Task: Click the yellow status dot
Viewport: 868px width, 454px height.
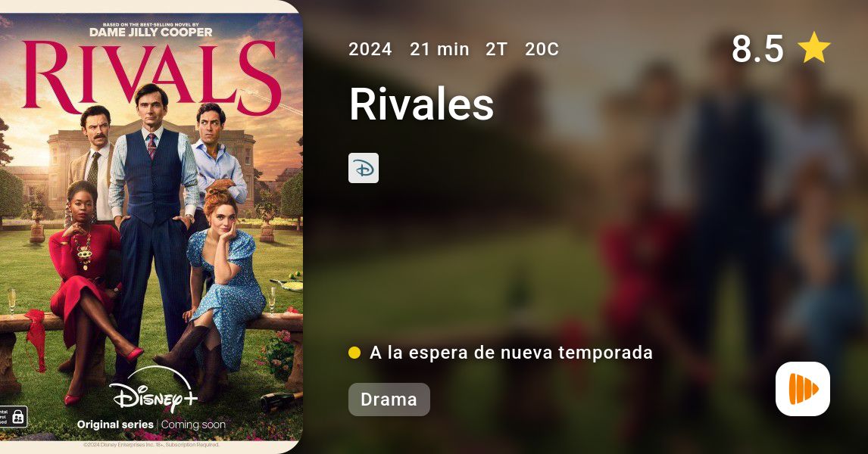Action: click(x=354, y=353)
